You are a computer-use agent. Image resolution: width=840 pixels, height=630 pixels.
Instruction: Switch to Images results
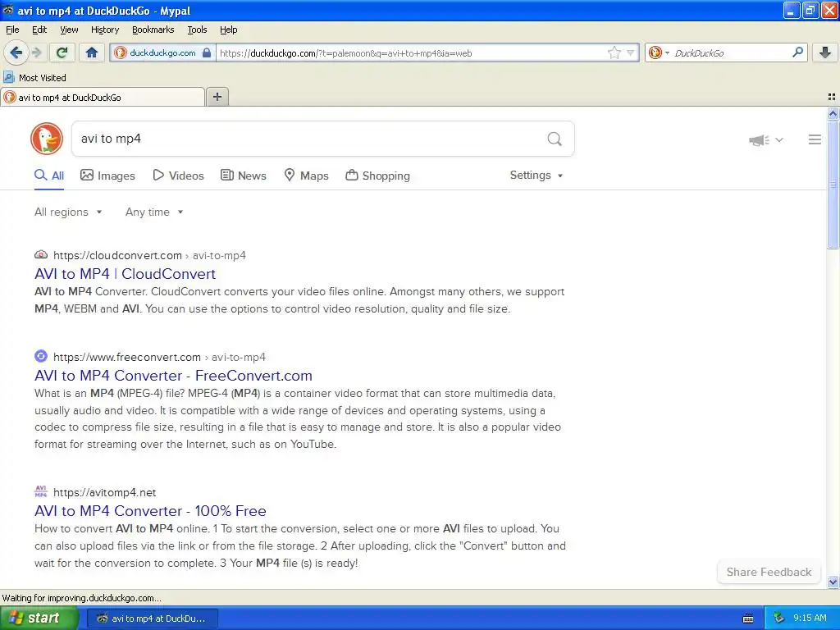click(107, 176)
